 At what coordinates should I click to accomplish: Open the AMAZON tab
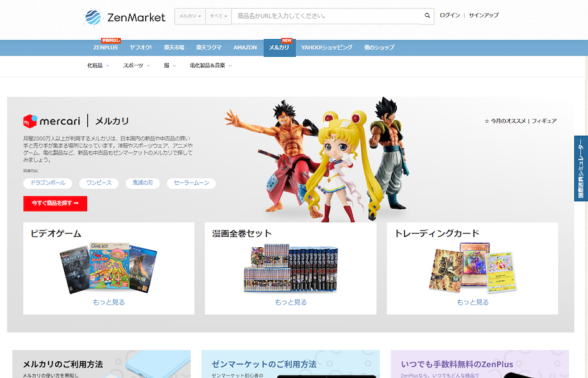pyautogui.click(x=245, y=47)
